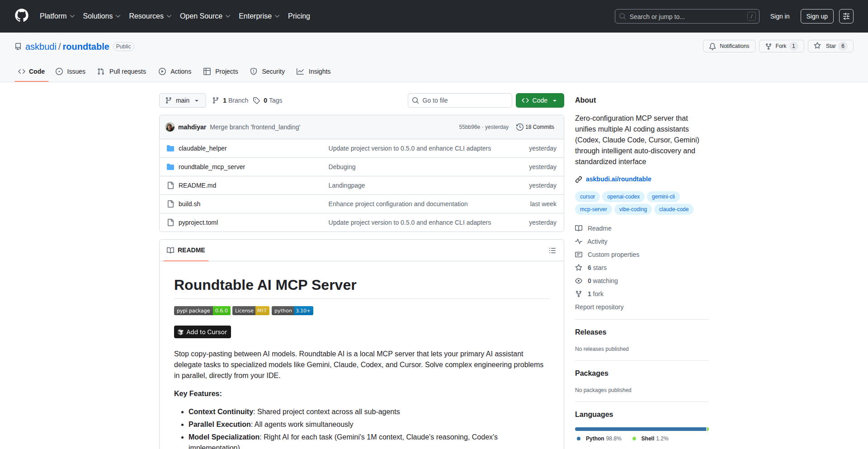
Task: Click the pyproject.toml file icon
Action: (x=170, y=222)
